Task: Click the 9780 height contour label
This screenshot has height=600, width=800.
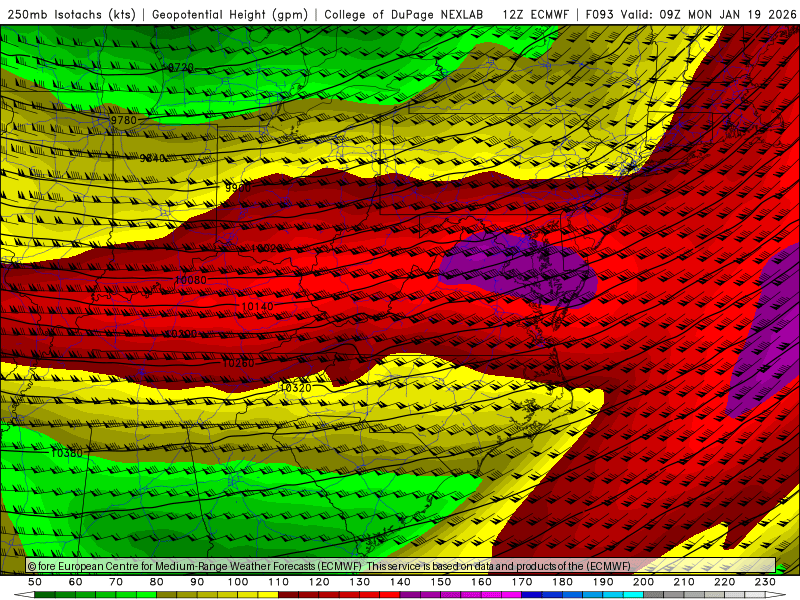Action: (124, 120)
